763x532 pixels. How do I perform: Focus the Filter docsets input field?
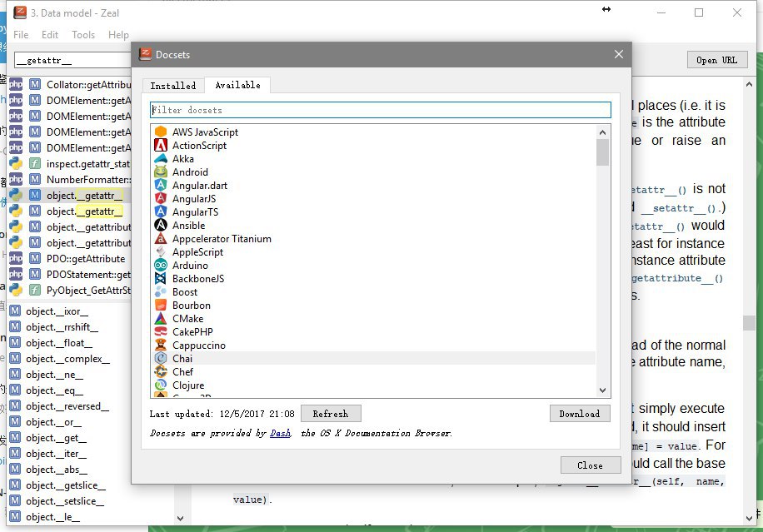pyautogui.click(x=380, y=110)
